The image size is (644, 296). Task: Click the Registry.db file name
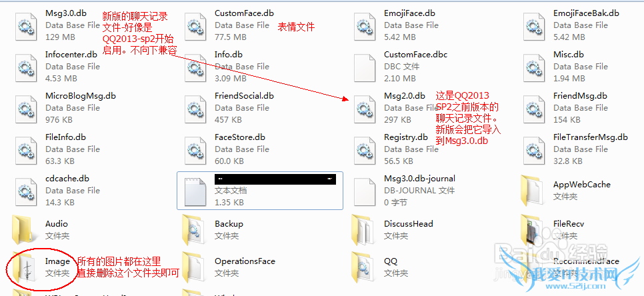pos(406,137)
